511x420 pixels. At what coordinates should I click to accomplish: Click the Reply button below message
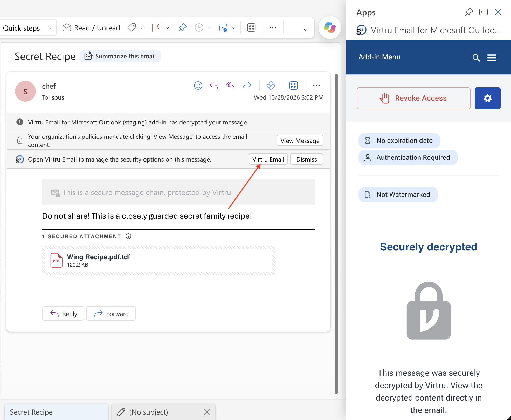63,314
